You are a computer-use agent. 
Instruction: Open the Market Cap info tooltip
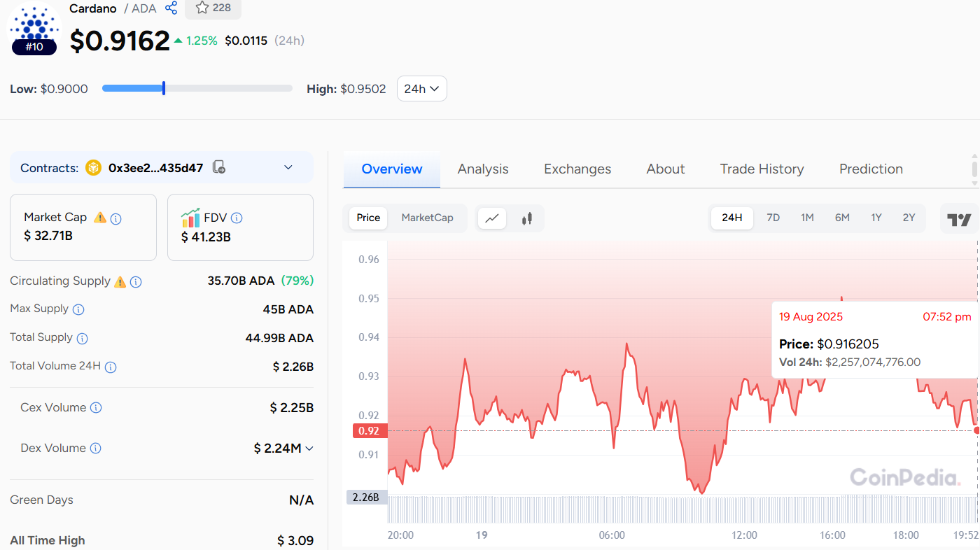116,218
